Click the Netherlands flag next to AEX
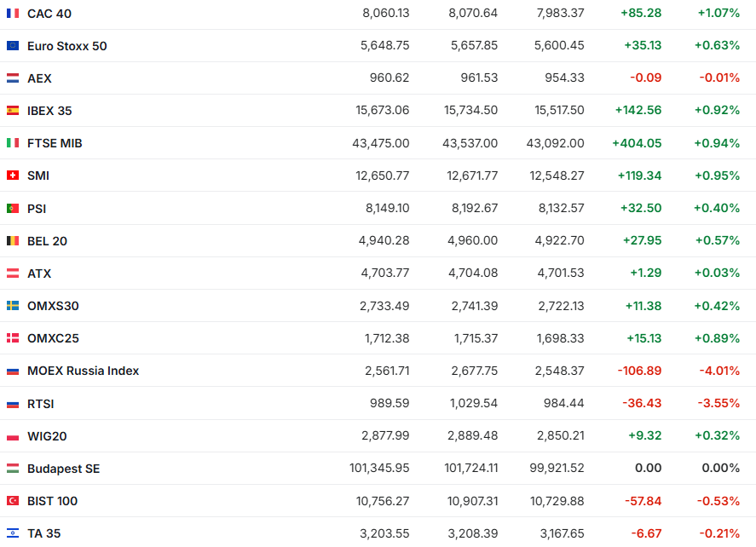Image resolution: width=756 pixels, height=547 pixels. pyautogui.click(x=13, y=78)
